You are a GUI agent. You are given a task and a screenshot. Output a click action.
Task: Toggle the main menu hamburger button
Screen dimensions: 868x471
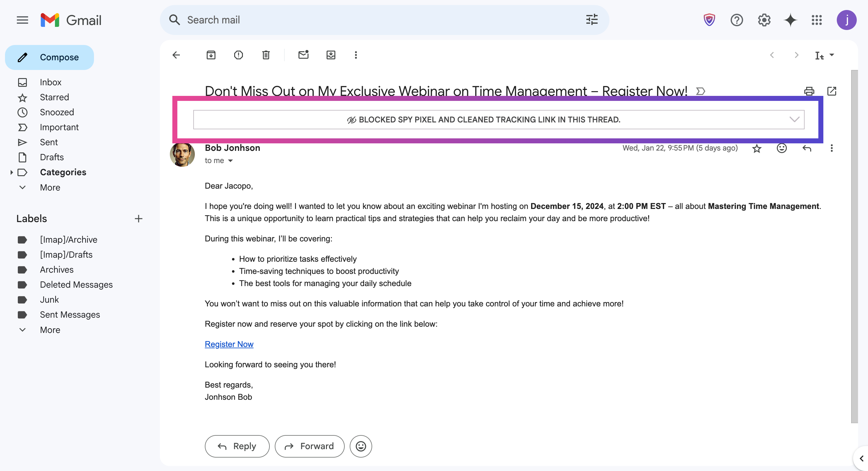point(22,20)
